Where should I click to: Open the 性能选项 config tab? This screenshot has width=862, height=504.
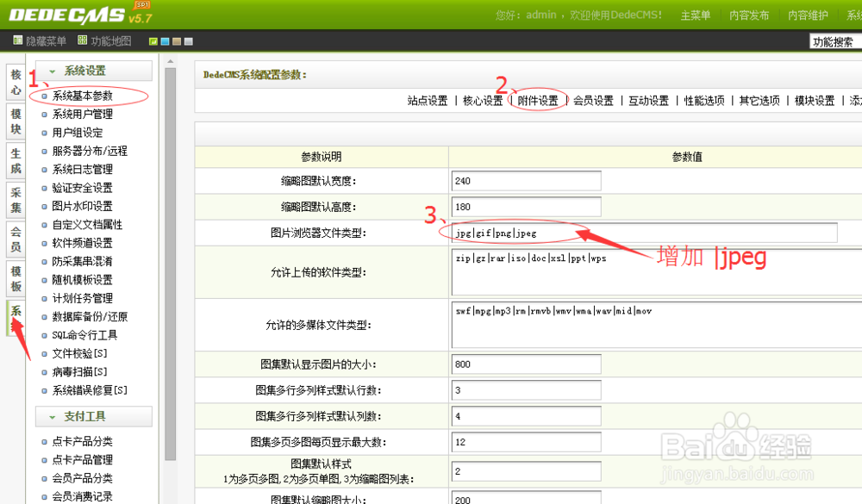(704, 101)
